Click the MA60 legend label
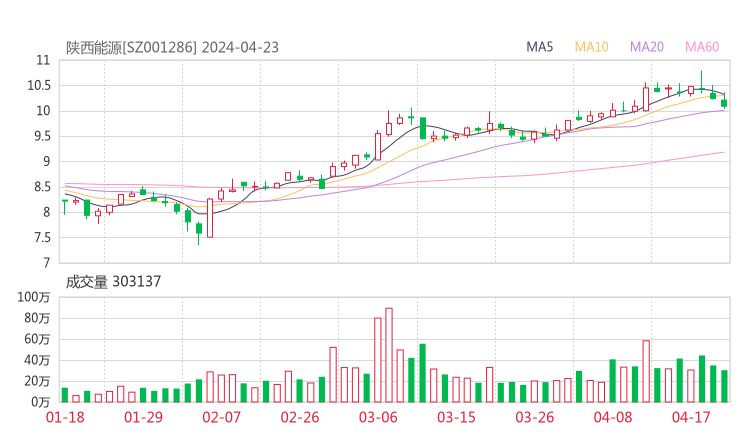The image size is (740, 440). click(x=702, y=47)
